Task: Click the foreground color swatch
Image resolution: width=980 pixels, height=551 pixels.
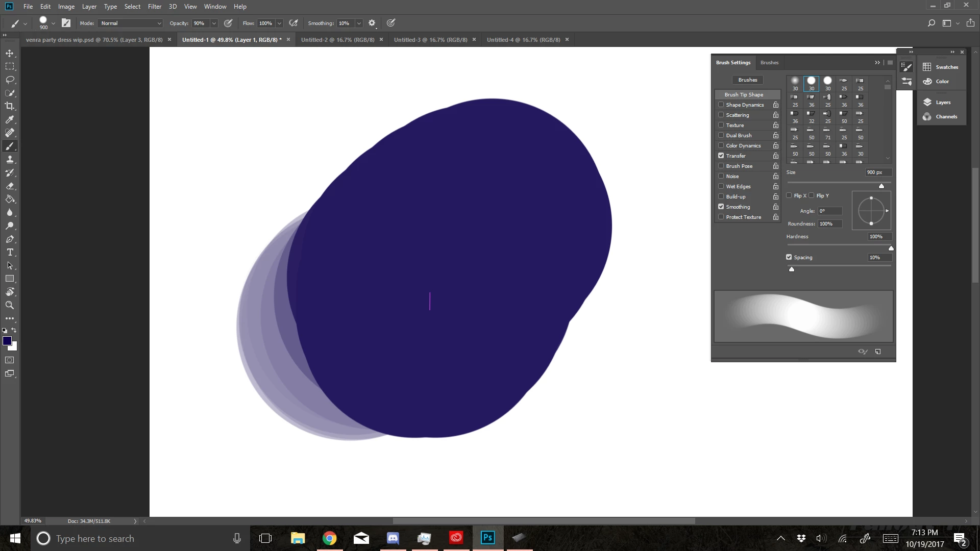Action: (7, 341)
